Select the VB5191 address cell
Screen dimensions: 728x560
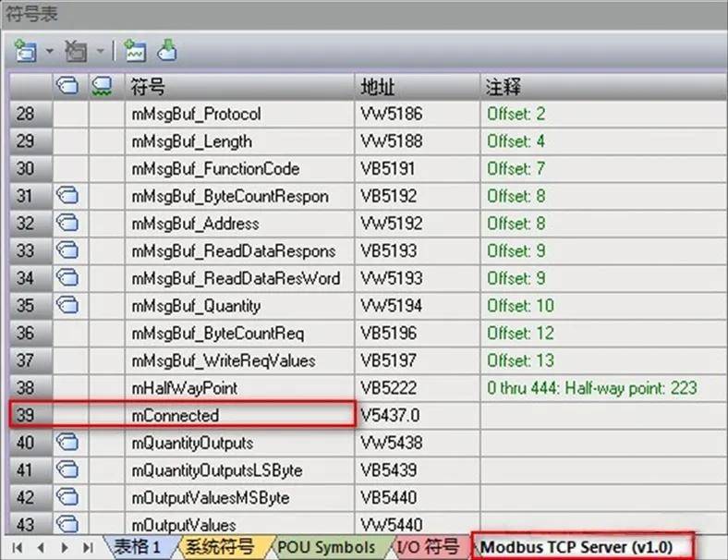click(x=418, y=168)
